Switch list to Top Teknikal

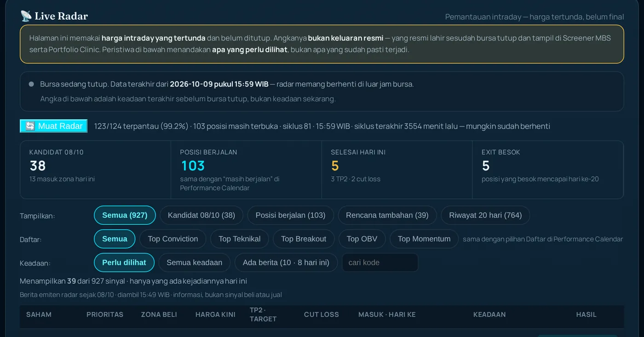pos(240,239)
